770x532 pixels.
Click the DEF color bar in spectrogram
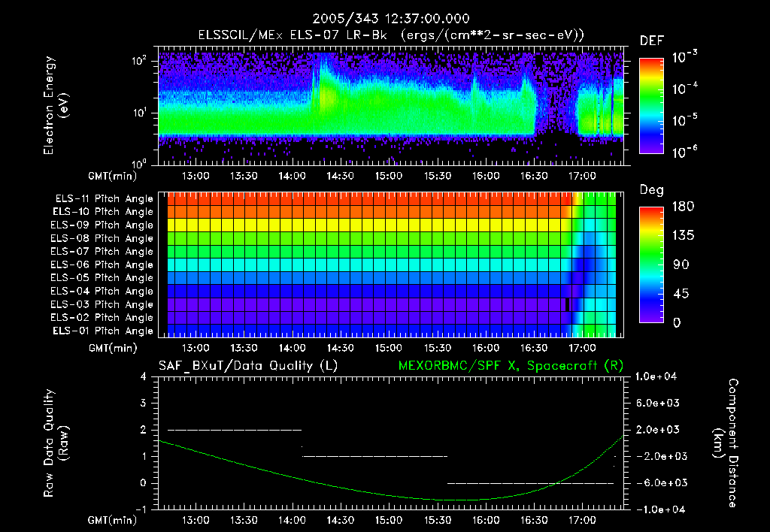tap(651, 106)
